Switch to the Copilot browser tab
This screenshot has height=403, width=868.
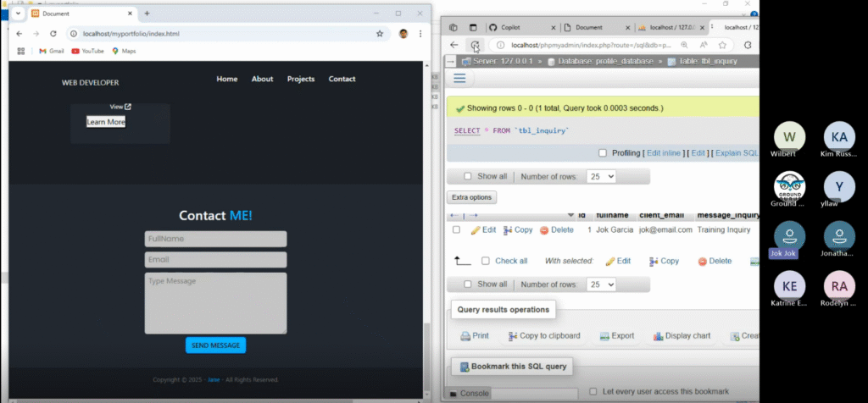[519, 27]
